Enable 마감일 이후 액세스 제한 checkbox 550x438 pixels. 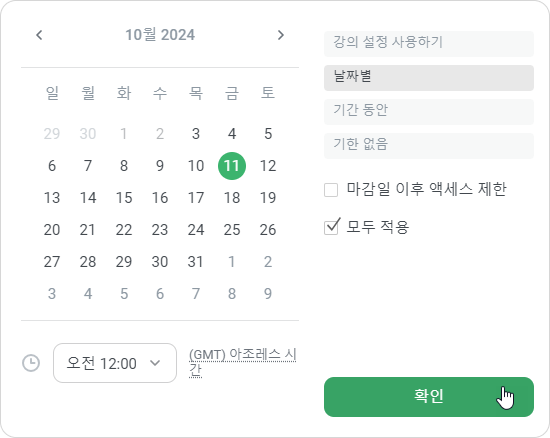pyautogui.click(x=331, y=190)
